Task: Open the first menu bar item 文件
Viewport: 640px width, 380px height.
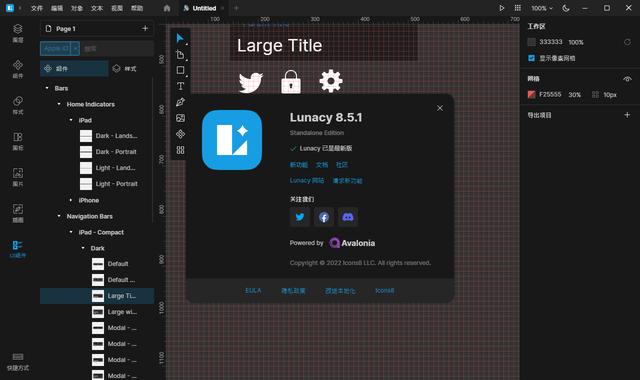Action: tap(37, 8)
